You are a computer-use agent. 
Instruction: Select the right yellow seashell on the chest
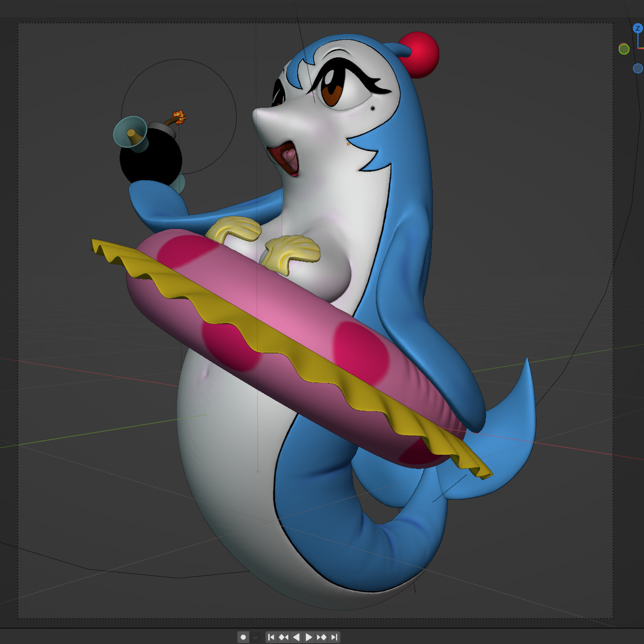pyautogui.click(x=292, y=250)
